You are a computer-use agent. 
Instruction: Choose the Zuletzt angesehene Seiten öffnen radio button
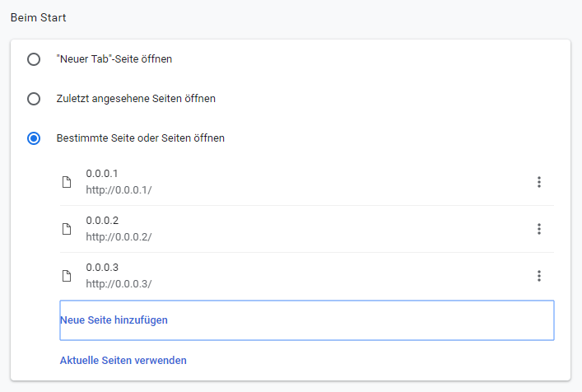click(x=34, y=99)
